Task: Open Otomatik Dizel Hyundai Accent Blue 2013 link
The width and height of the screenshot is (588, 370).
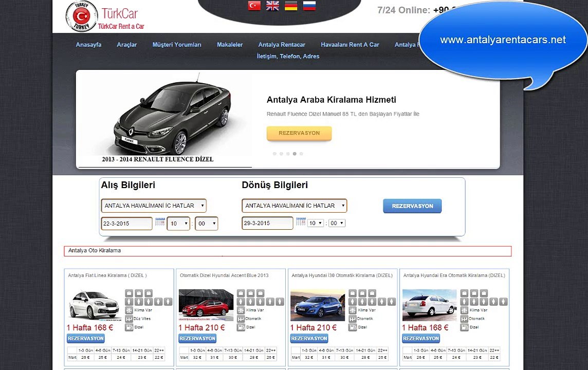Action: coord(224,275)
